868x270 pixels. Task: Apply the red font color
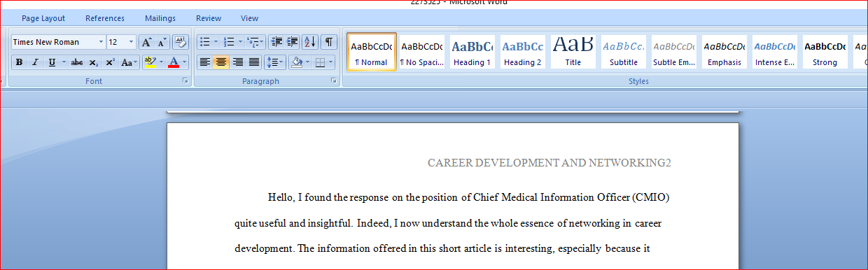point(174,62)
